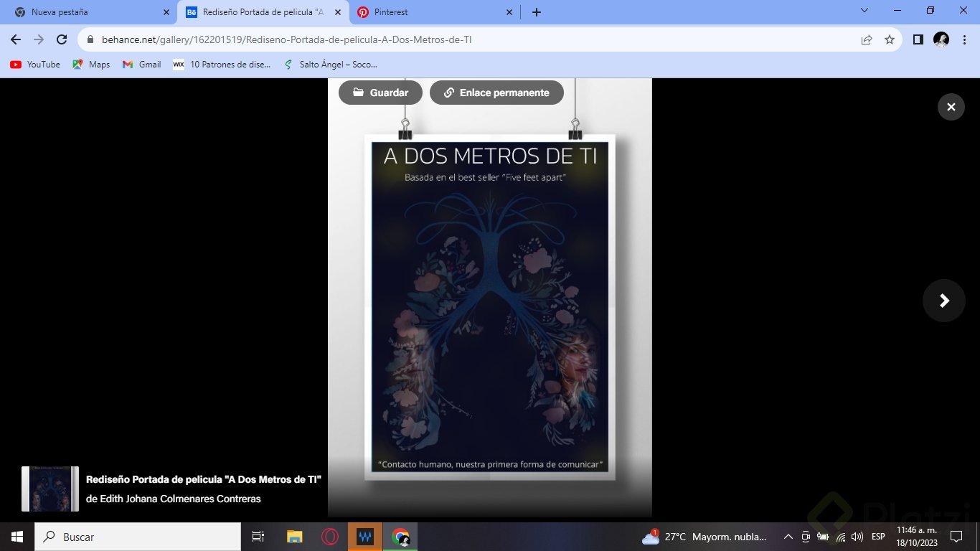Click the Guardar button
This screenshot has width=980, height=551.
pos(380,93)
